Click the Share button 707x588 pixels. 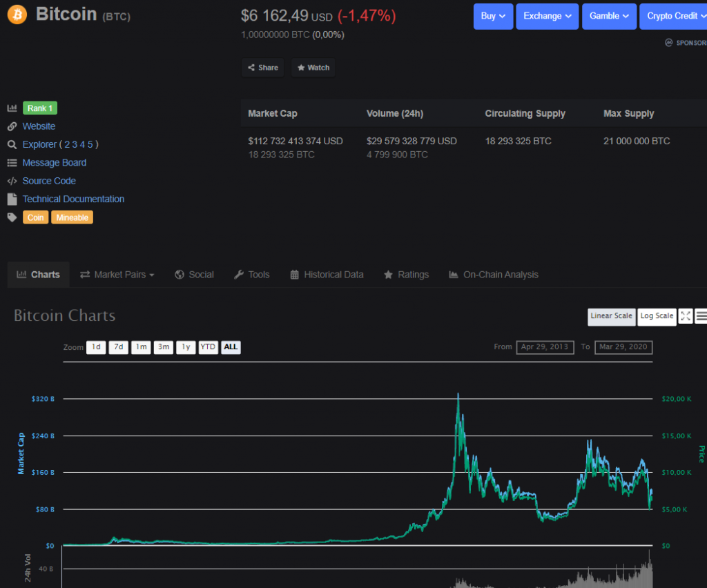coord(262,68)
